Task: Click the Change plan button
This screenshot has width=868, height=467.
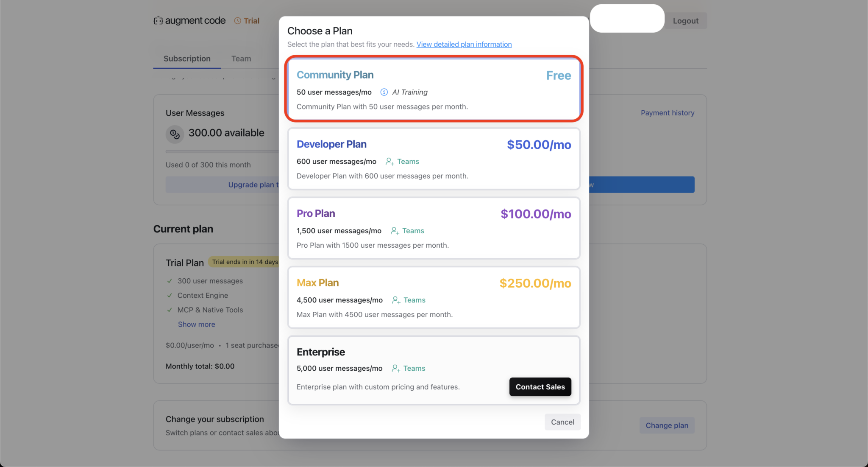Action: (x=667, y=425)
